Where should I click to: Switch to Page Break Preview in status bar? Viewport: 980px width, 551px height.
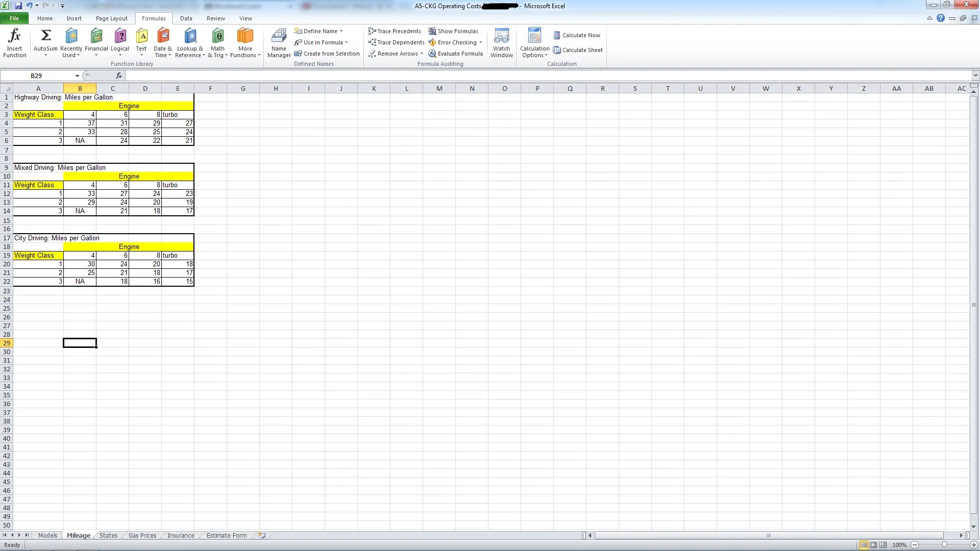tap(883, 545)
